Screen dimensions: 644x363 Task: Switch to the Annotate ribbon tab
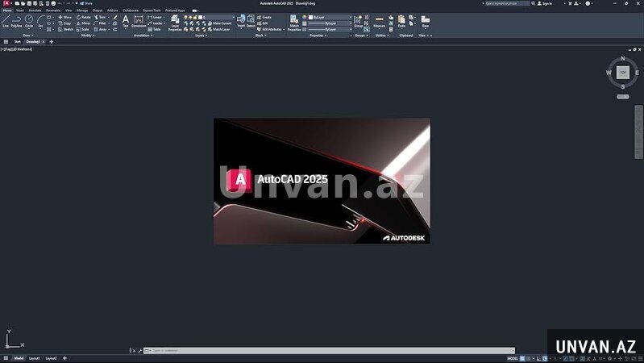click(x=35, y=10)
